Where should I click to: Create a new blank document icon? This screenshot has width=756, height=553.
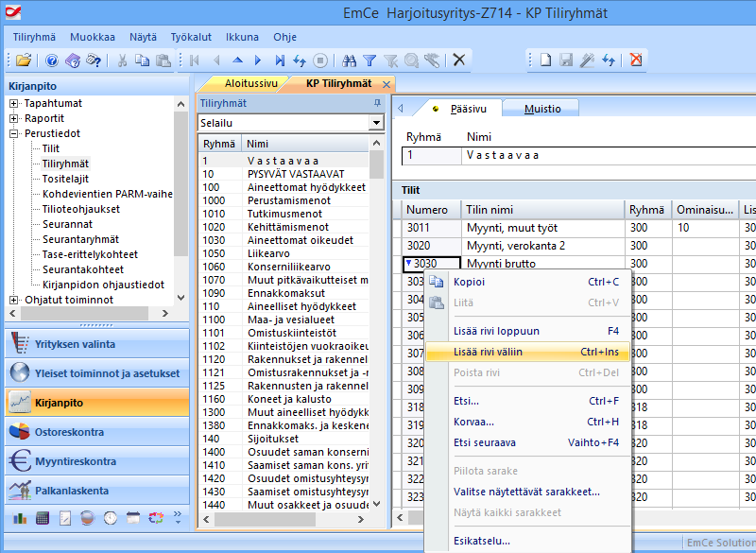pos(545,60)
